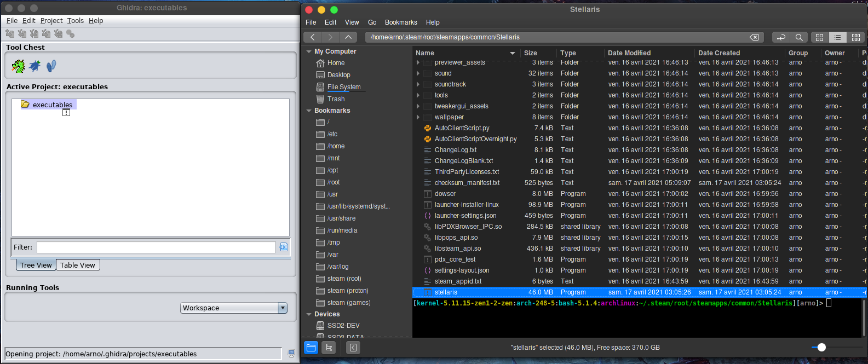
Task: Expand the tools folder row
Action: coord(418,95)
